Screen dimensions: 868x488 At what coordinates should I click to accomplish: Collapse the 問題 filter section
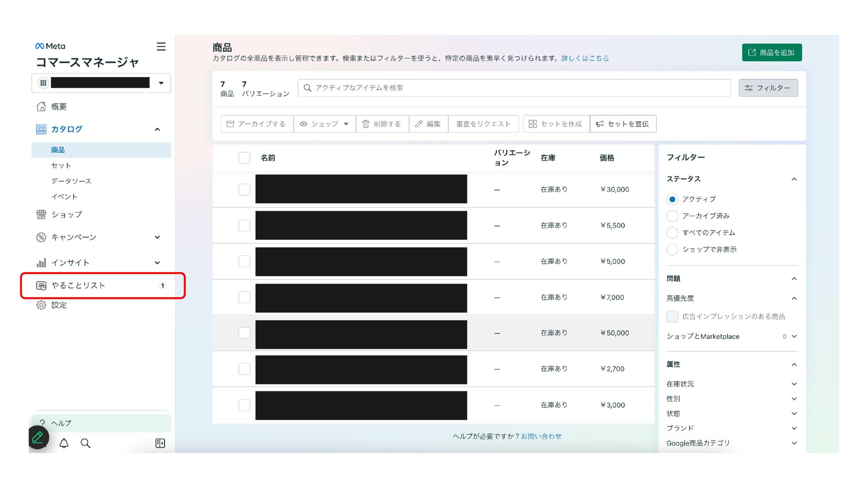(794, 278)
